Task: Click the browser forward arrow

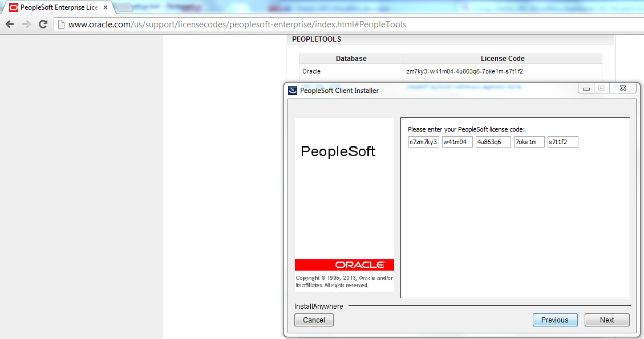Action: [26, 24]
